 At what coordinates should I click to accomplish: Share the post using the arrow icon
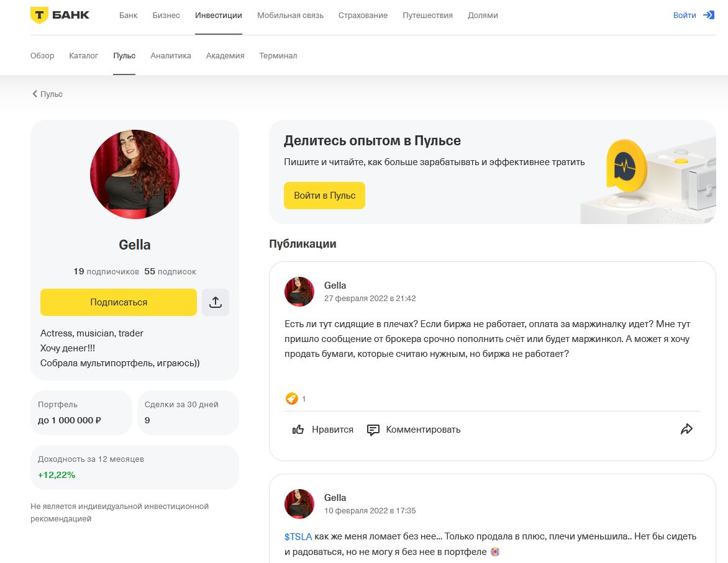coord(686,428)
